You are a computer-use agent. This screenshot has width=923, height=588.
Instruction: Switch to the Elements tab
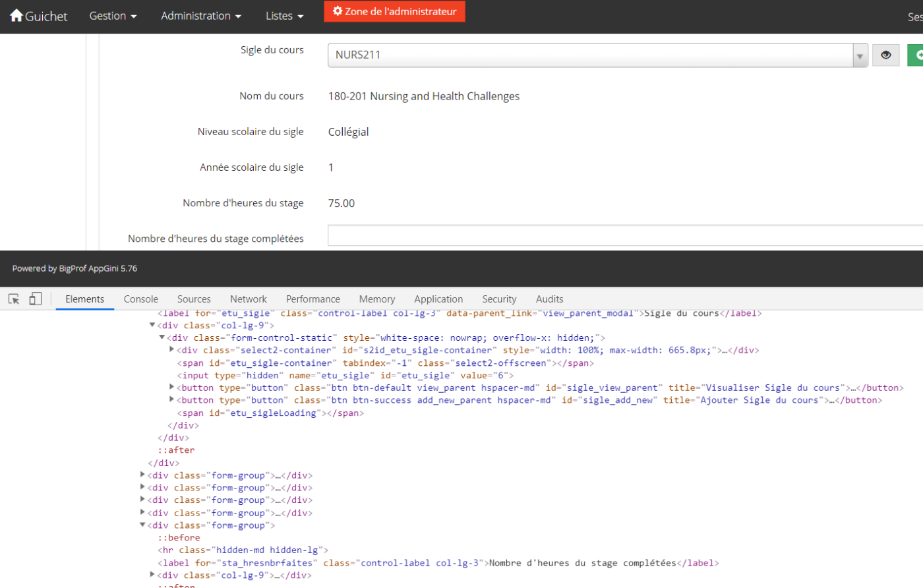pos(85,299)
